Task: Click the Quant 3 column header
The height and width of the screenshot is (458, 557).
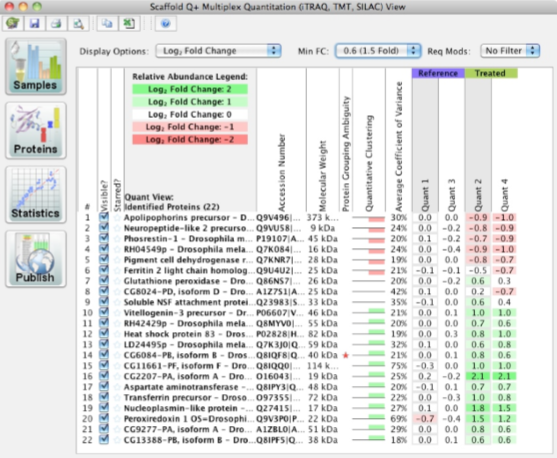Action: [x=451, y=195]
